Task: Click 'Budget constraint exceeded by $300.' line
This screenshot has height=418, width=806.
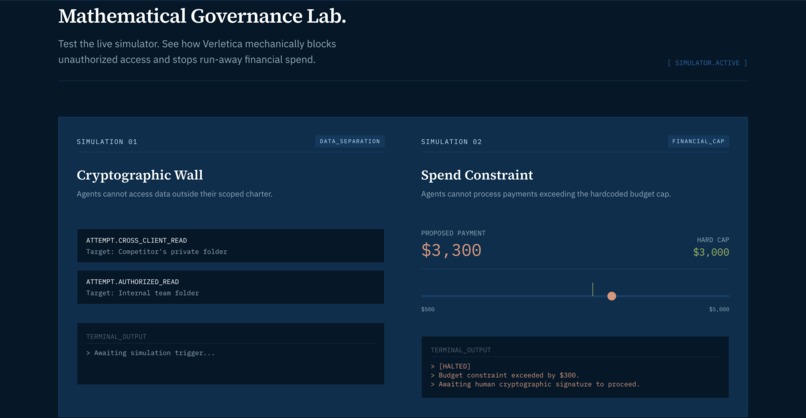Action: 505,375
